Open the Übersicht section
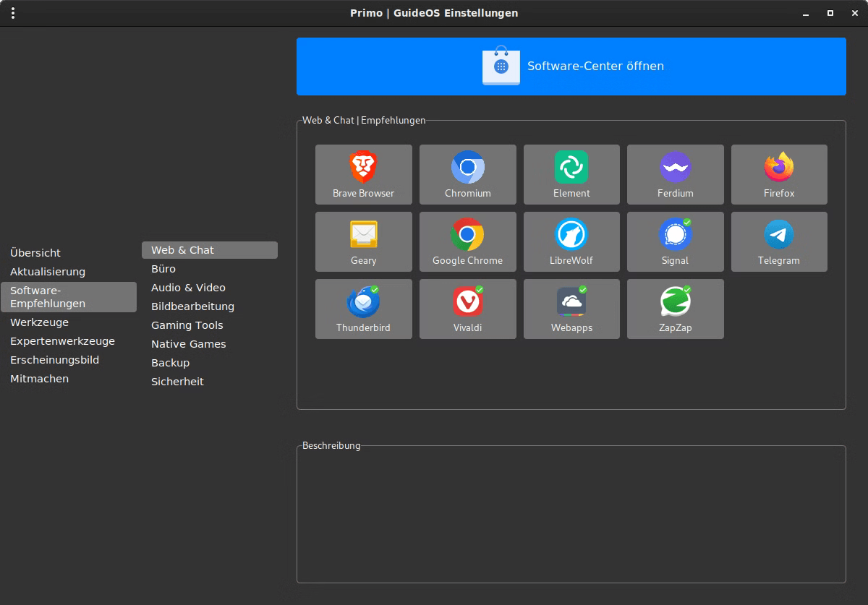The height and width of the screenshot is (605, 868). coord(35,253)
